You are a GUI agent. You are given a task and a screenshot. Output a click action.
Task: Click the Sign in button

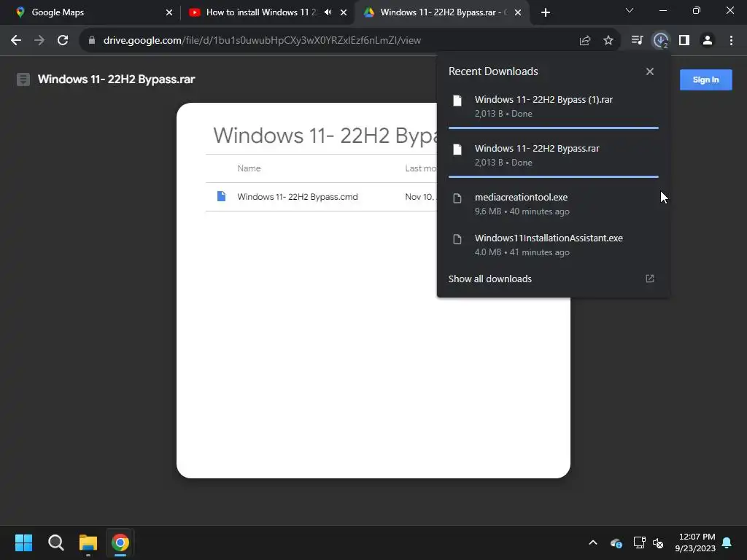[x=705, y=80]
